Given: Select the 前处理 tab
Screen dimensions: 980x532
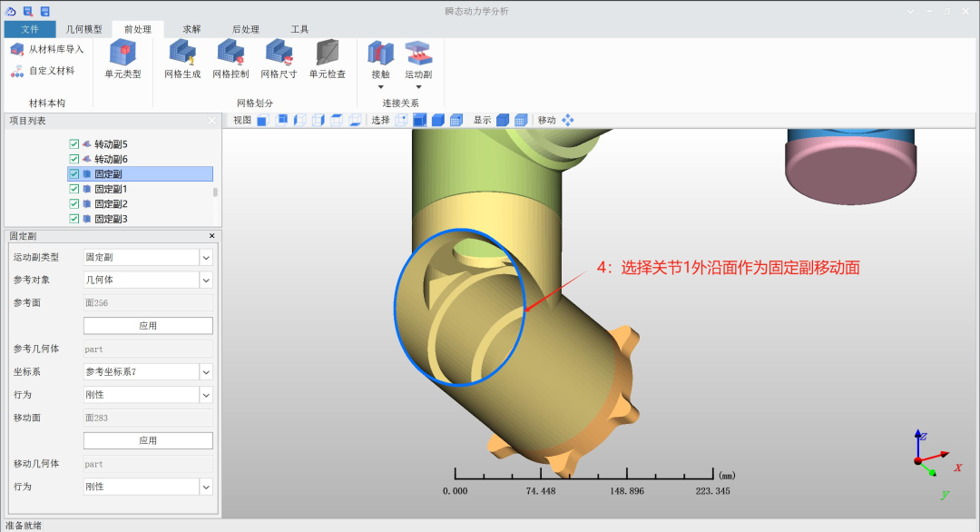Looking at the screenshot, I should click(138, 29).
